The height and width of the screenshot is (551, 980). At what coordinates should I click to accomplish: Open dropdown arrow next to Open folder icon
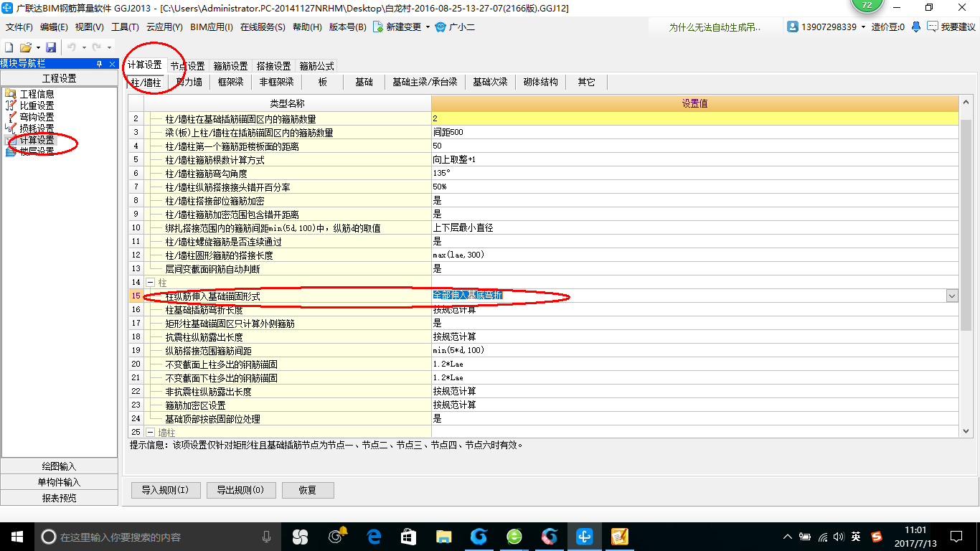38,47
